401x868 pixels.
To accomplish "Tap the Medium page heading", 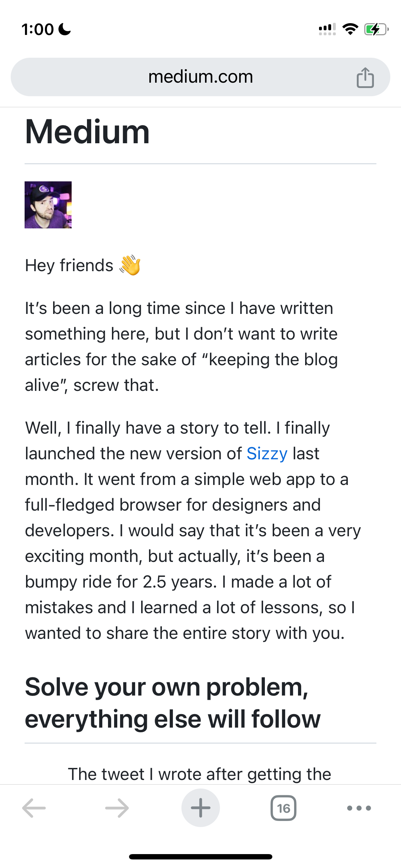I will pyautogui.click(x=87, y=132).
